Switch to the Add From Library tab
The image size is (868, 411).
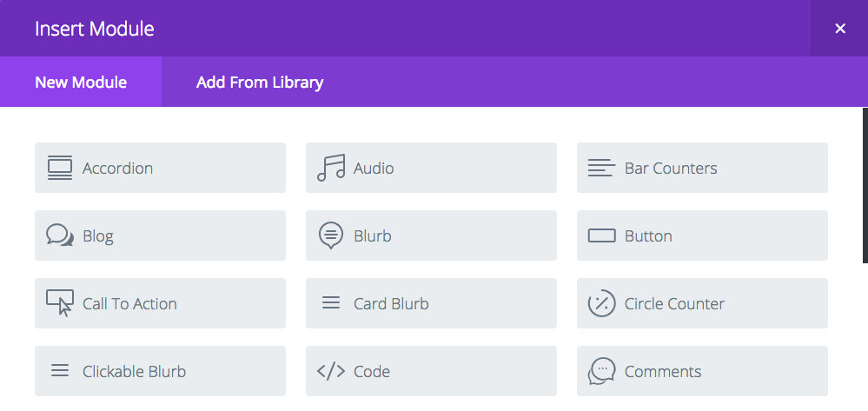pyautogui.click(x=260, y=82)
